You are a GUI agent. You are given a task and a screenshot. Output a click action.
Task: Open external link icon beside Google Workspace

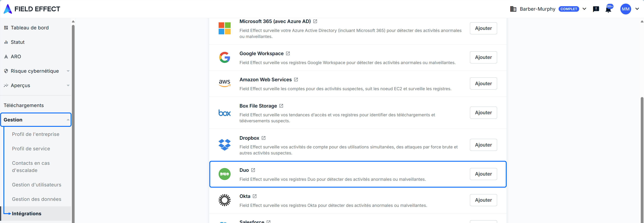pos(288,54)
